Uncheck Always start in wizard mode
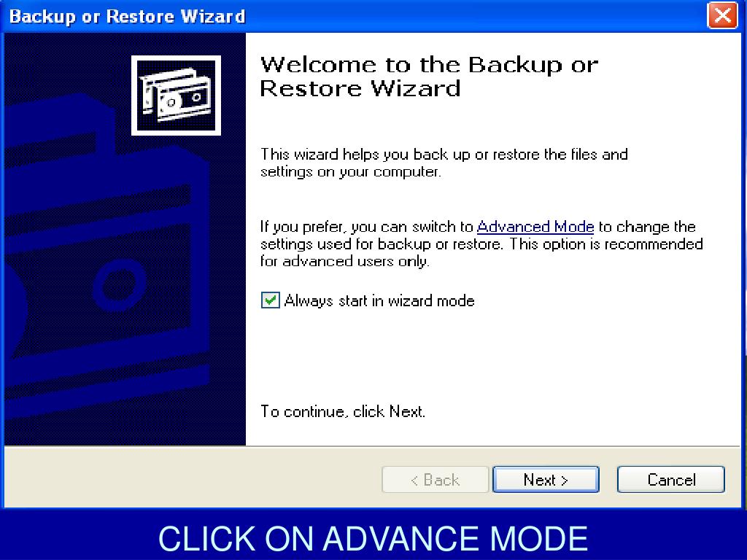This screenshot has width=747, height=560. 270,300
